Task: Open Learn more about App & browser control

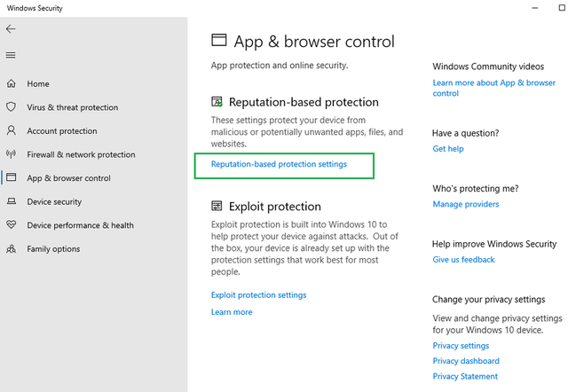Action: [493, 88]
